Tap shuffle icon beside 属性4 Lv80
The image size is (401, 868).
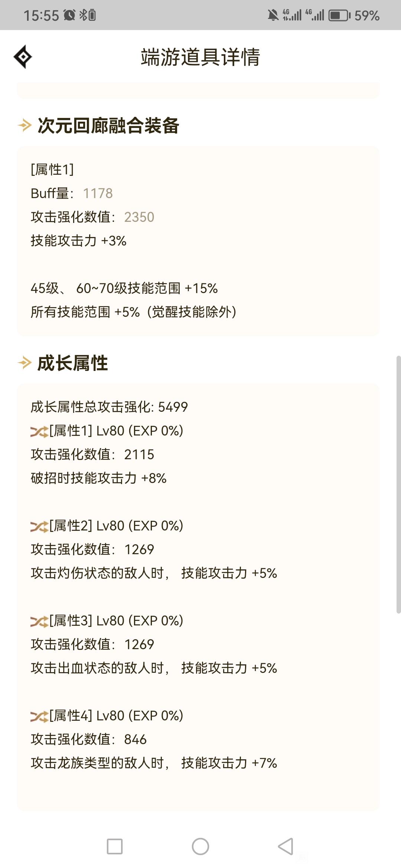pos(39,716)
